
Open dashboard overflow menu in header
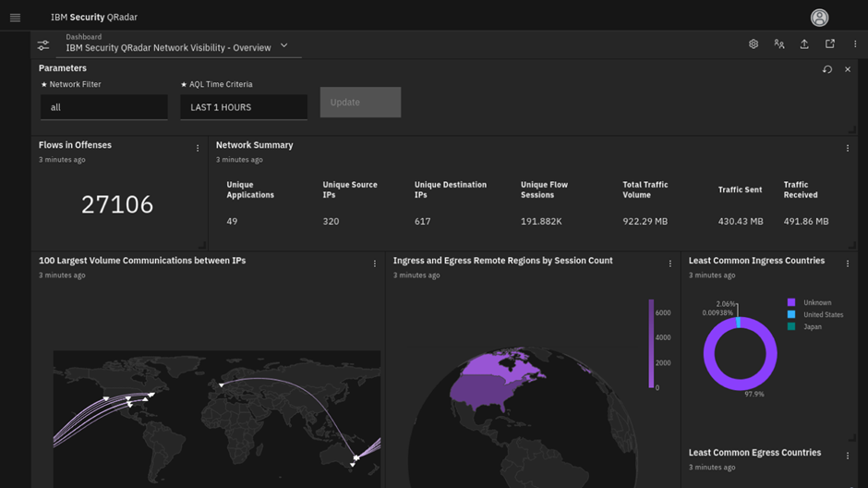(855, 43)
